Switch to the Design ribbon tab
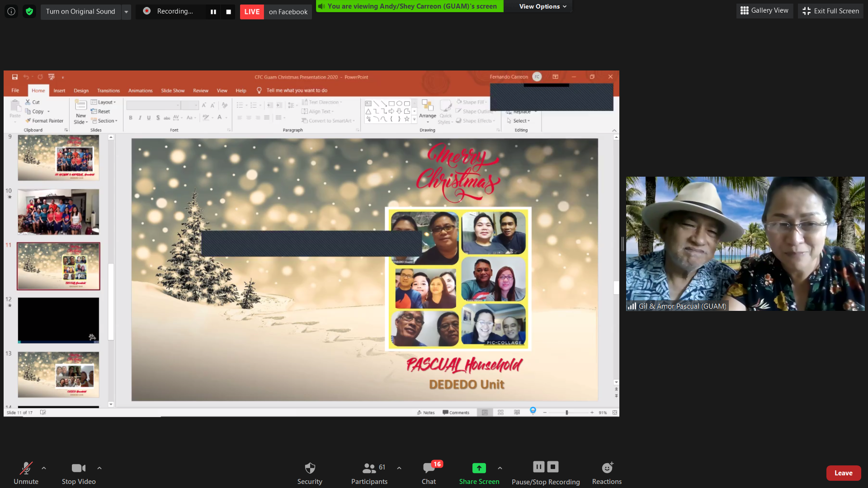868x488 pixels. tap(81, 90)
